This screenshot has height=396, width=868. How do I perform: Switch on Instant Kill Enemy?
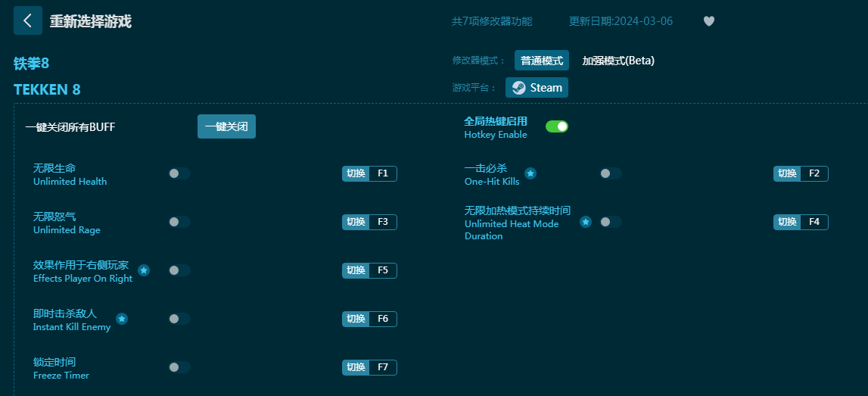point(179,319)
